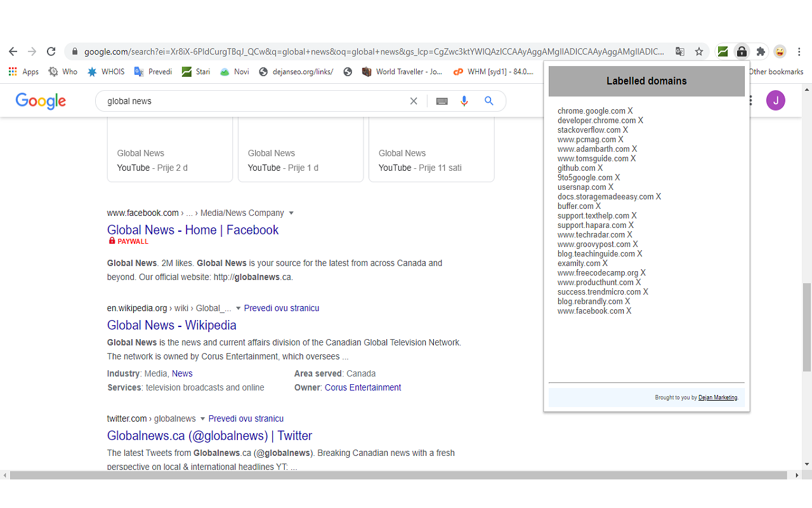The image size is (812, 508).
Task: Open the Stari bookmark
Action: pos(196,72)
